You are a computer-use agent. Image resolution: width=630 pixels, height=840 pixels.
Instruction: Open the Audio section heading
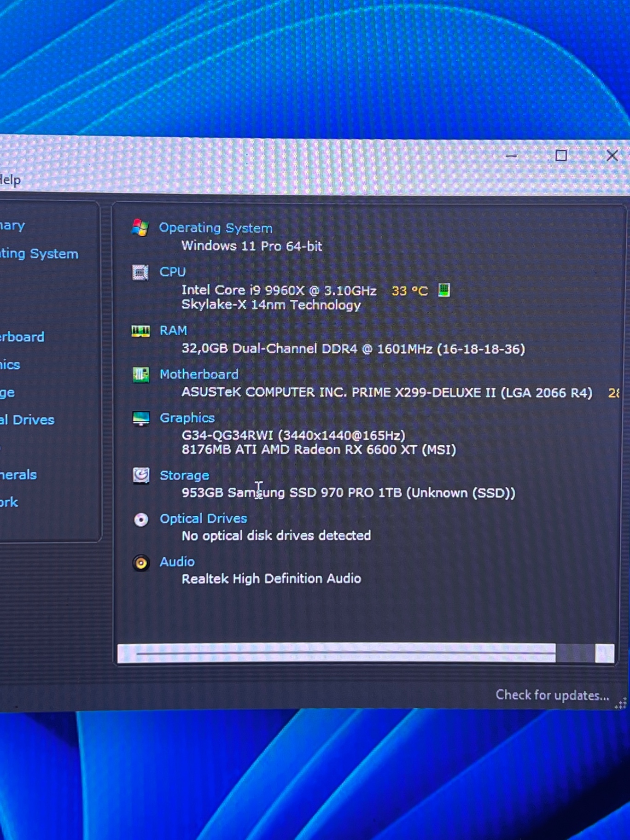[x=177, y=562]
